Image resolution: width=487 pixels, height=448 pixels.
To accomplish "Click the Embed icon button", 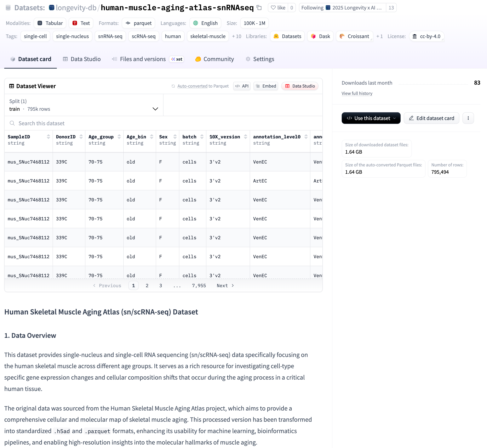I will [x=266, y=86].
